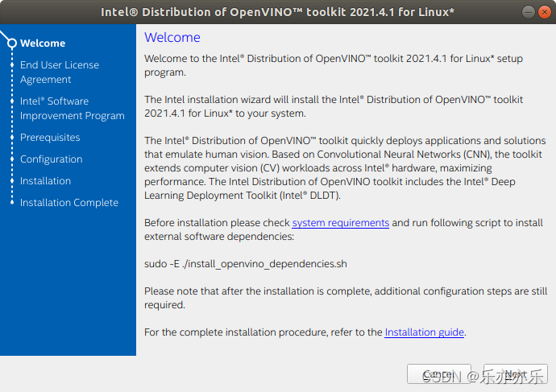Click the paragraph starting 'Please note that after'
This screenshot has width=556, height=392.
(346, 298)
